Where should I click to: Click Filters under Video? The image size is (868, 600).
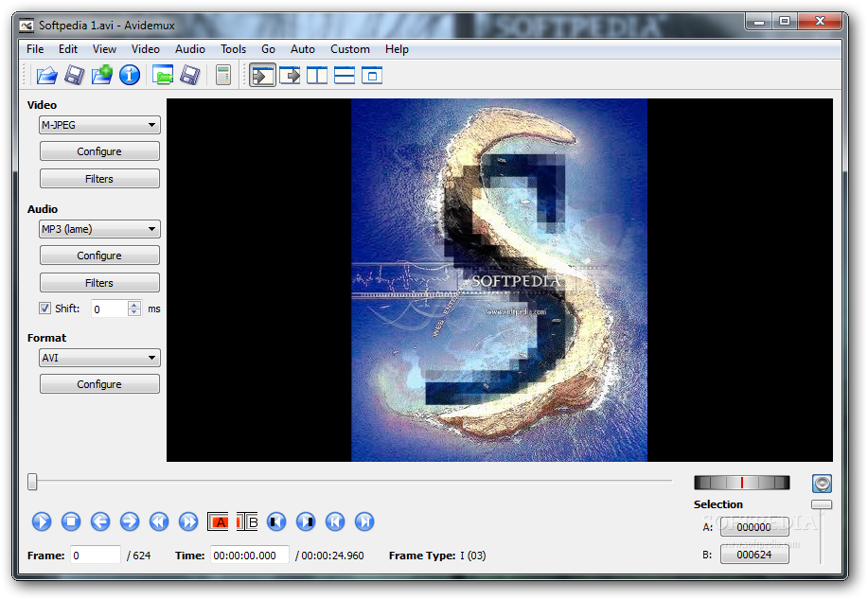point(99,179)
